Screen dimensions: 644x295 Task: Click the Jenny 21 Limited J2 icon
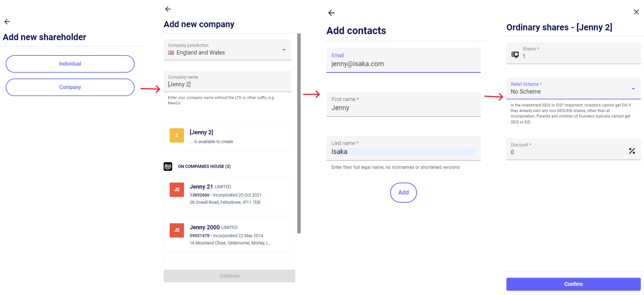pyautogui.click(x=177, y=190)
